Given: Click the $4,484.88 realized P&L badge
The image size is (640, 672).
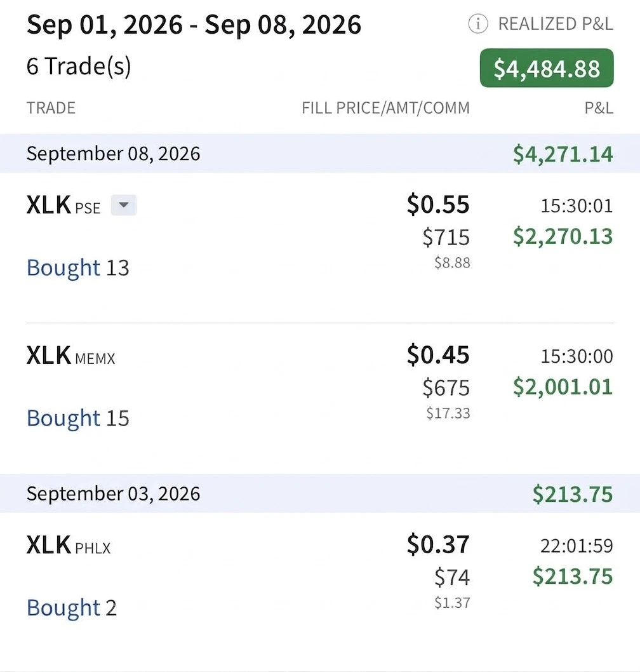Looking at the screenshot, I should point(547,68).
